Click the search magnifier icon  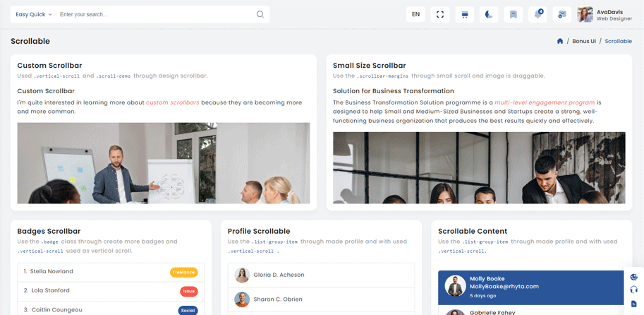coord(260,14)
